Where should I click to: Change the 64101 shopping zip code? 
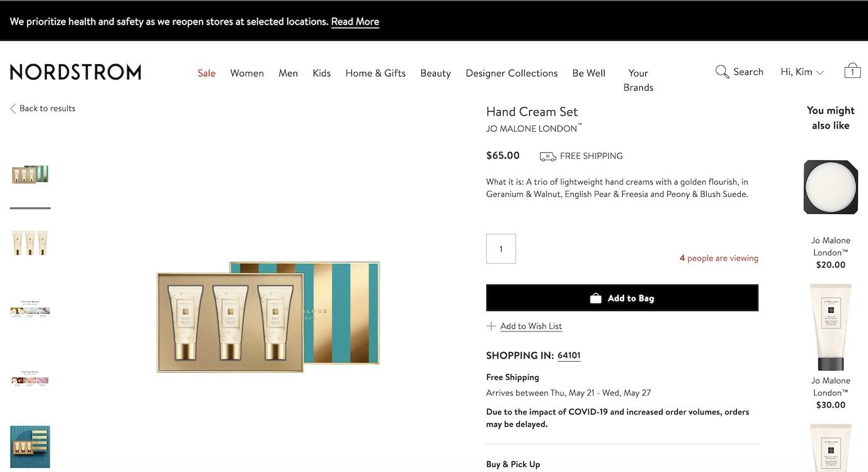[569, 355]
